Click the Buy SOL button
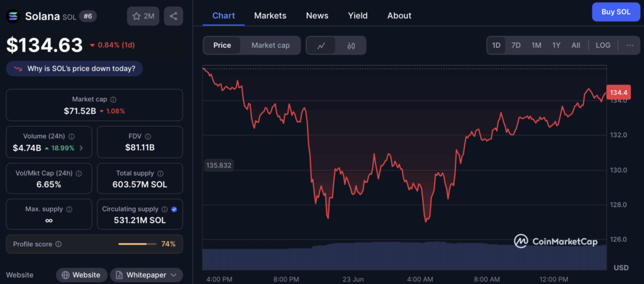This screenshot has height=284, width=644. [616, 12]
